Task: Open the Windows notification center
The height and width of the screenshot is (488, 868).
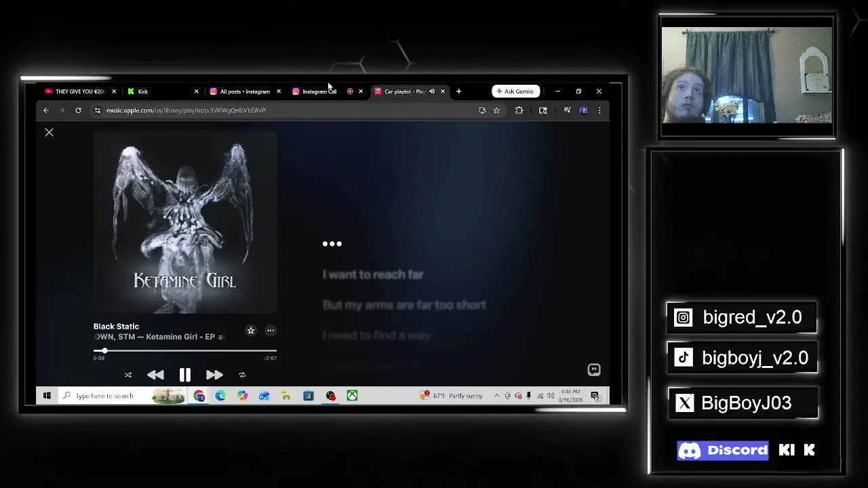Action: click(x=595, y=396)
